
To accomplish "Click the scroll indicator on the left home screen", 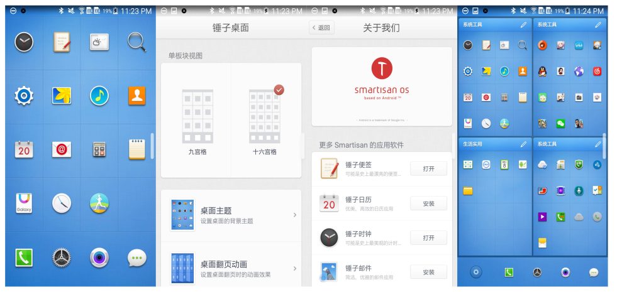I will (152, 146).
